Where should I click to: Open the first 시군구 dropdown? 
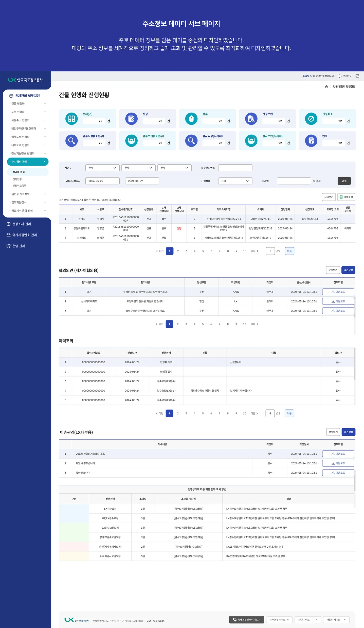102,168
